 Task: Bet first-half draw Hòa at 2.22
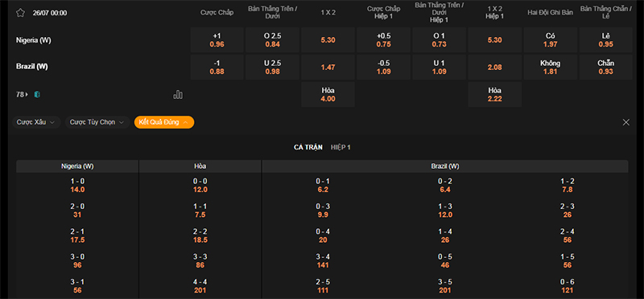(x=495, y=94)
